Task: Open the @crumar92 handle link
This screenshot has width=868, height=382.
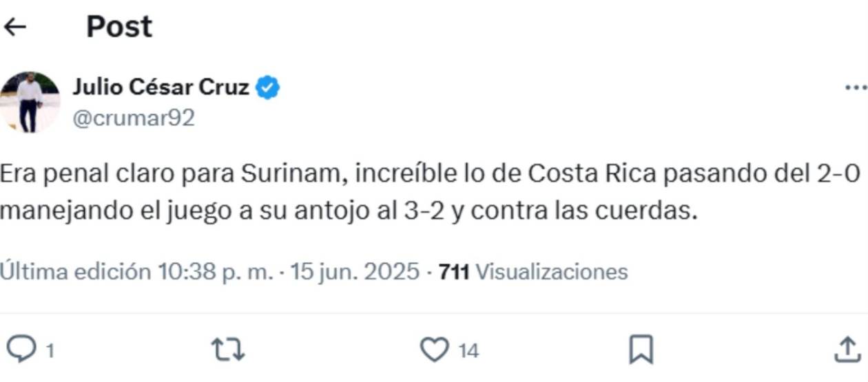Action: [x=134, y=118]
